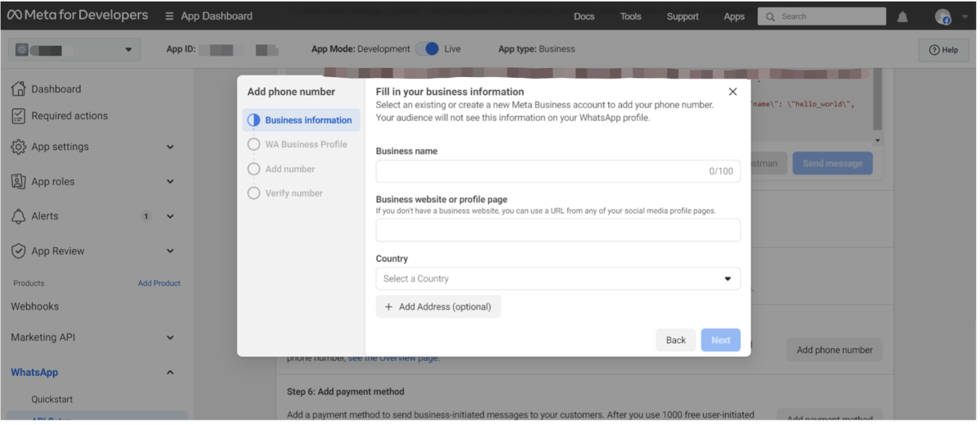
Task: Open the hamburger menu beside App Dashboard
Action: (x=169, y=16)
